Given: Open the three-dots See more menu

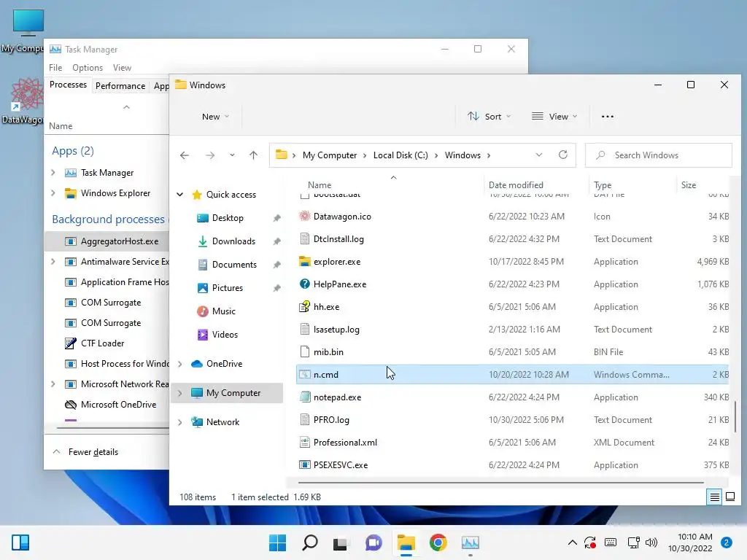Looking at the screenshot, I should (x=608, y=117).
